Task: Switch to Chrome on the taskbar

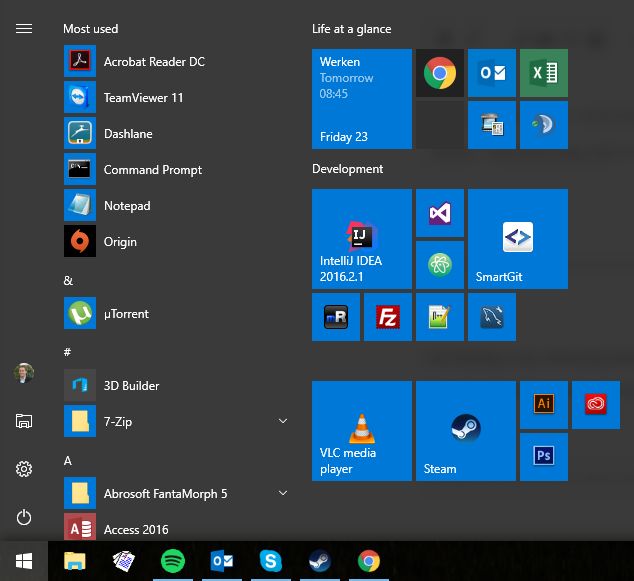Action: 368,561
